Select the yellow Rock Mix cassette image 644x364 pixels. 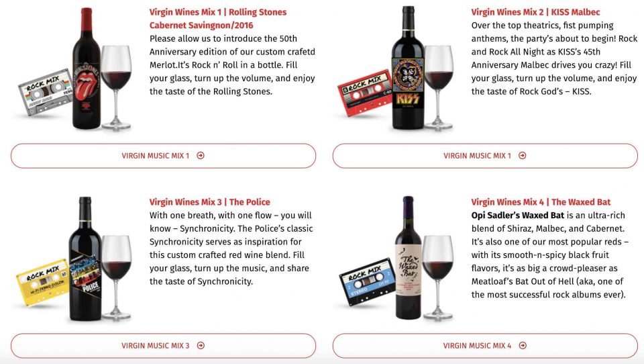[43, 283]
